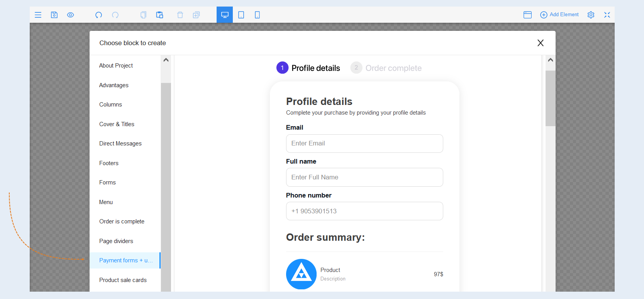Toggle the preview eye icon
The width and height of the screenshot is (644, 299).
click(x=70, y=15)
